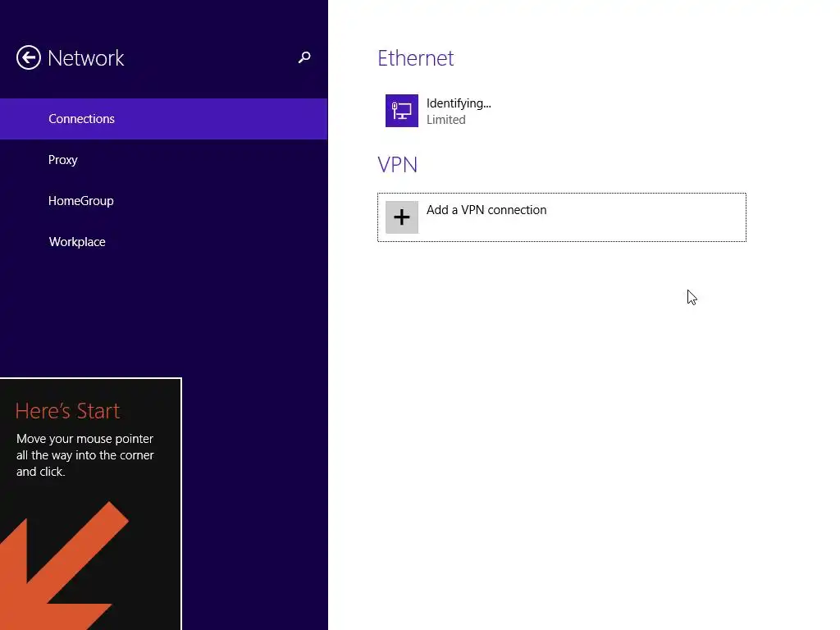Screen dimensions: 840x630
Task: Go back using the circled arrow icon
Action: click(29, 57)
